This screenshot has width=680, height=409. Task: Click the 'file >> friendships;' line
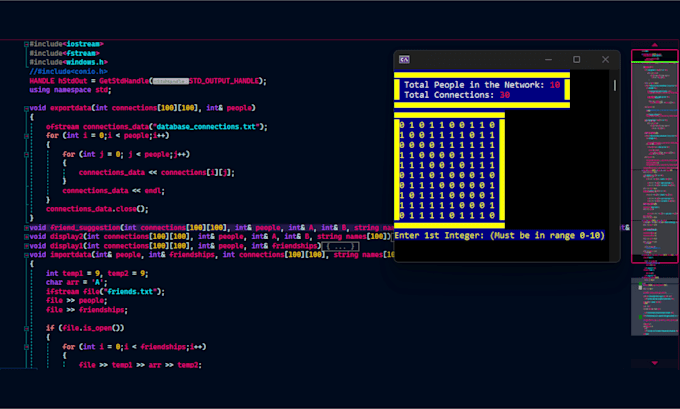pyautogui.click(x=87, y=310)
